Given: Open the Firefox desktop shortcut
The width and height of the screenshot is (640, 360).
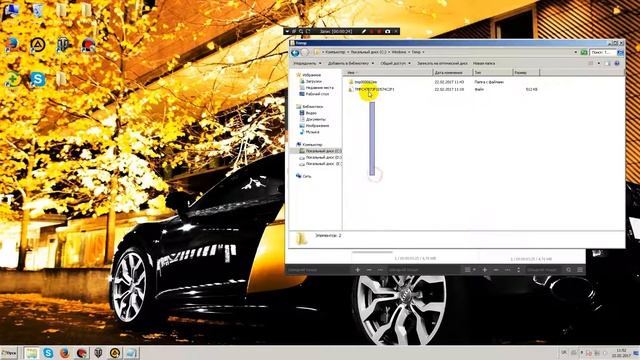Looking at the screenshot, I should [12, 44].
